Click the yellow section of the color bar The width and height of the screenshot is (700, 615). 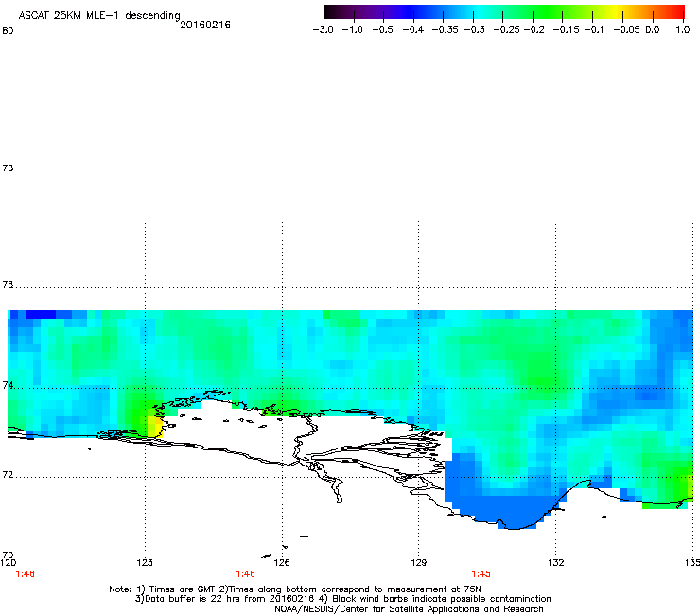point(619,11)
